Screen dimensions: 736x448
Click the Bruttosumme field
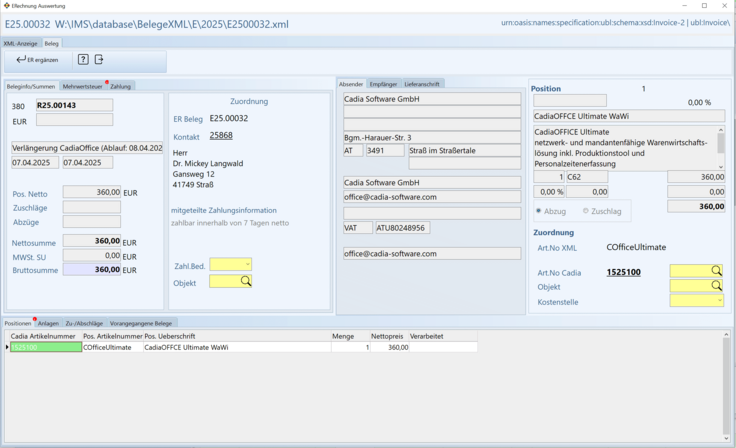92,269
